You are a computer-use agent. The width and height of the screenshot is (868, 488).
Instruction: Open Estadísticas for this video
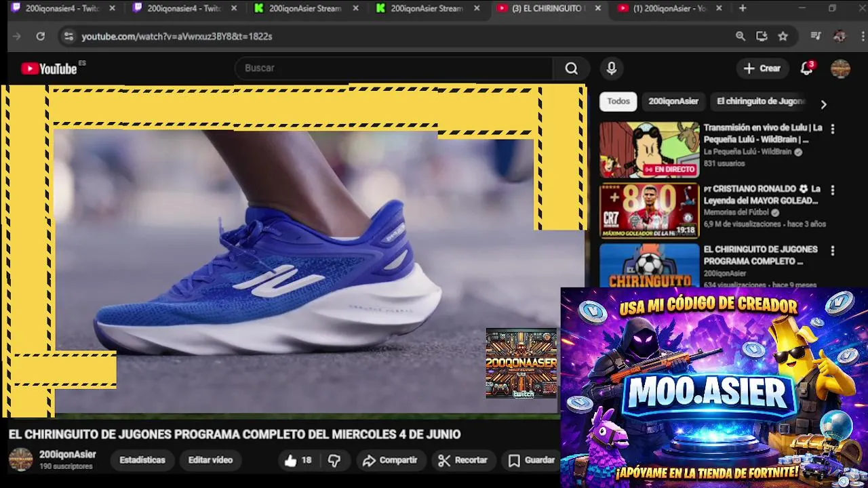pos(142,460)
